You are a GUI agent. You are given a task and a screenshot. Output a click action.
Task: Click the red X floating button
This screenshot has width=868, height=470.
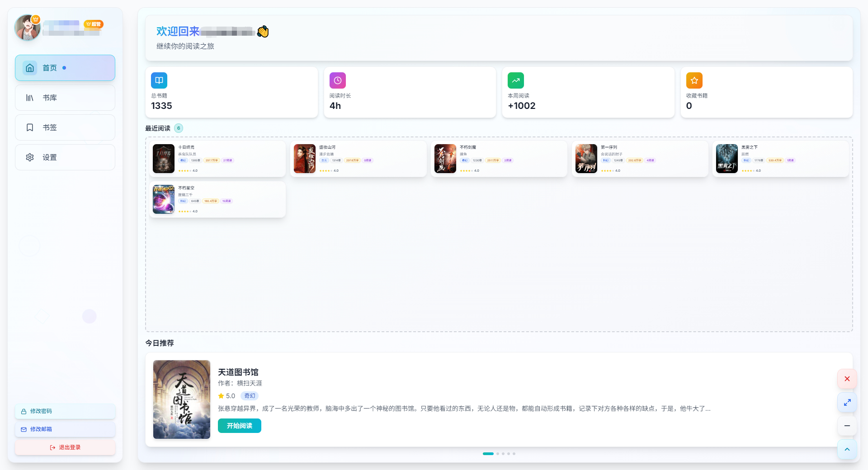pyautogui.click(x=847, y=379)
